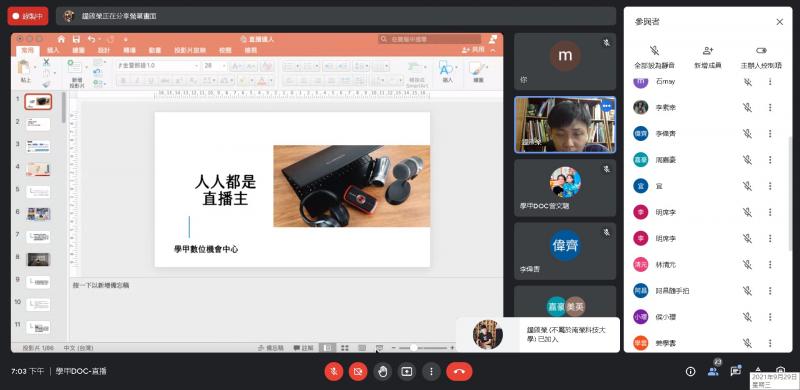800x390 pixels.
Task: Click the mute-all microphone icon in participants panel
Action: [655, 51]
